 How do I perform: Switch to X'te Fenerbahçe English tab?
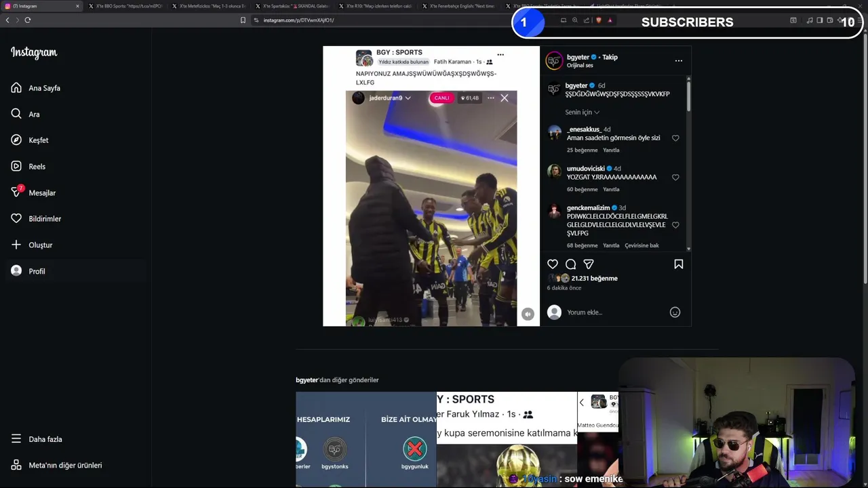pyautogui.click(x=459, y=6)
